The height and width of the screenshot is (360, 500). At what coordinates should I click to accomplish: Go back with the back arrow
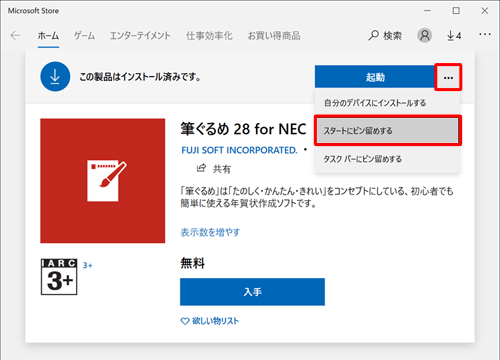(16, 35)
